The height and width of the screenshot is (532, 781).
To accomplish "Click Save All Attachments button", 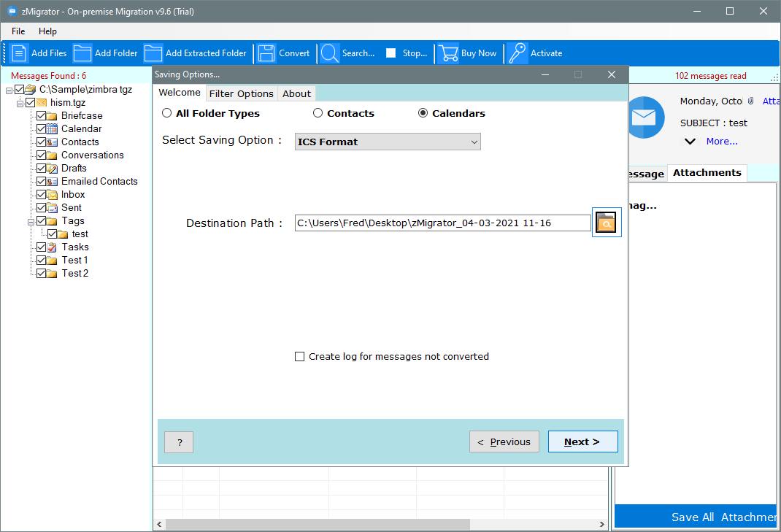I will pyautogui.click(x=697, y=517).
